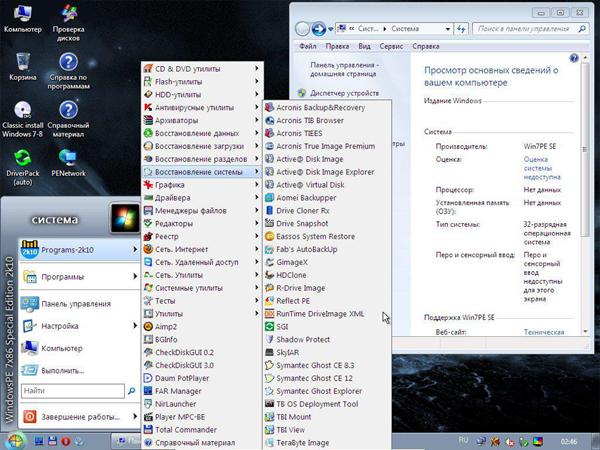
Task: Click the forward navigation arrow button
Action: pyautogui.click(x=318, y=29)
